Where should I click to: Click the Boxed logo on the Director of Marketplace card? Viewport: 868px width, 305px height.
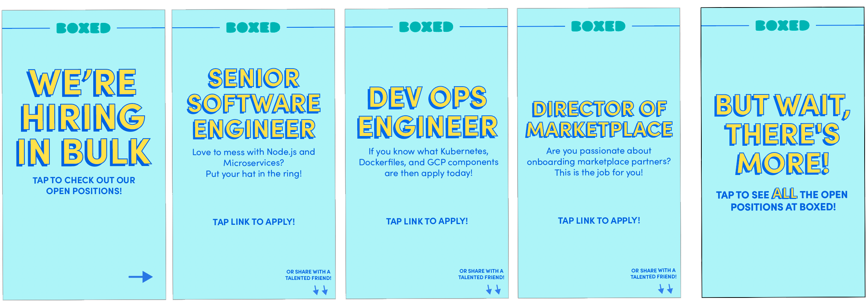point(598,26)
